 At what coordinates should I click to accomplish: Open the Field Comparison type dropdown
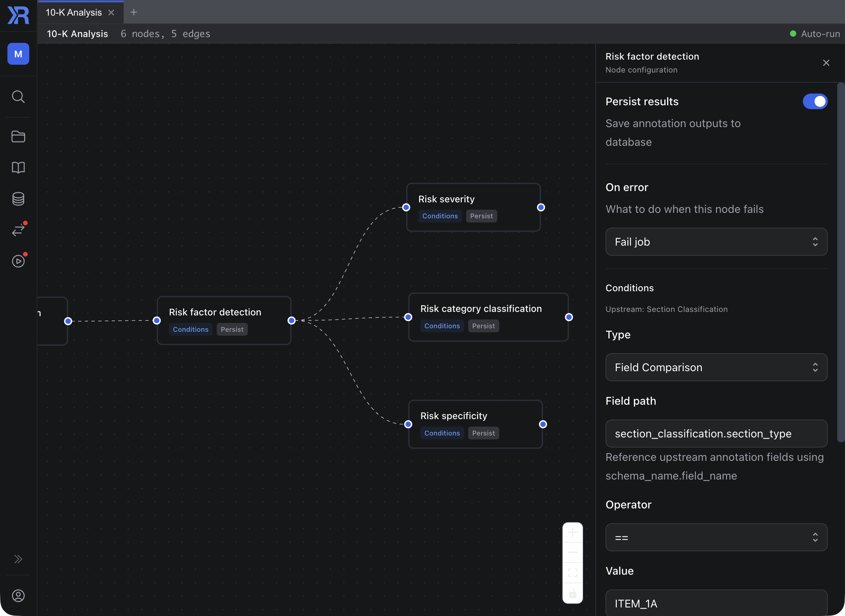[x=716, y=367]
